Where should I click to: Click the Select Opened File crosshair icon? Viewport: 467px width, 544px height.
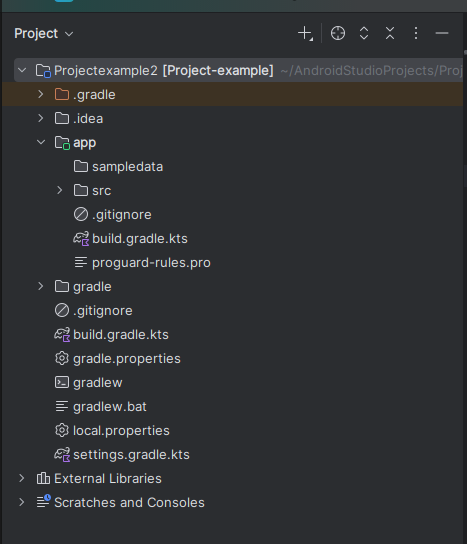pos(338,33)
